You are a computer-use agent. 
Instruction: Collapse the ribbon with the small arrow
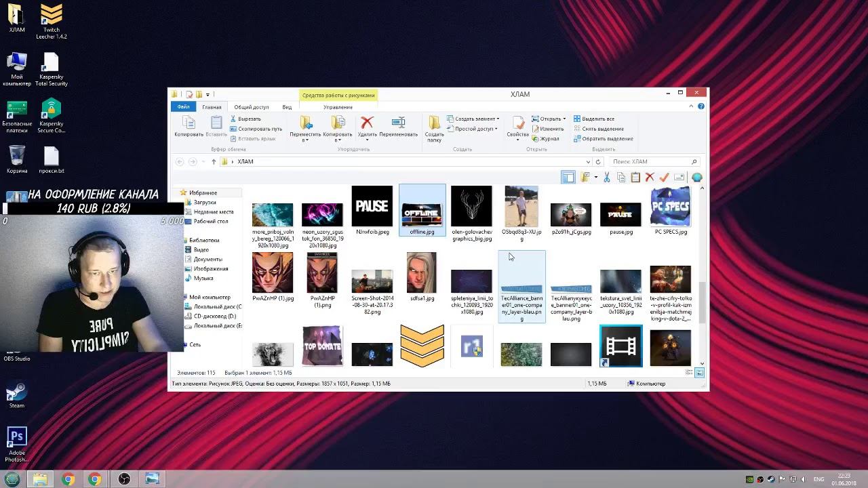point(691,106)
